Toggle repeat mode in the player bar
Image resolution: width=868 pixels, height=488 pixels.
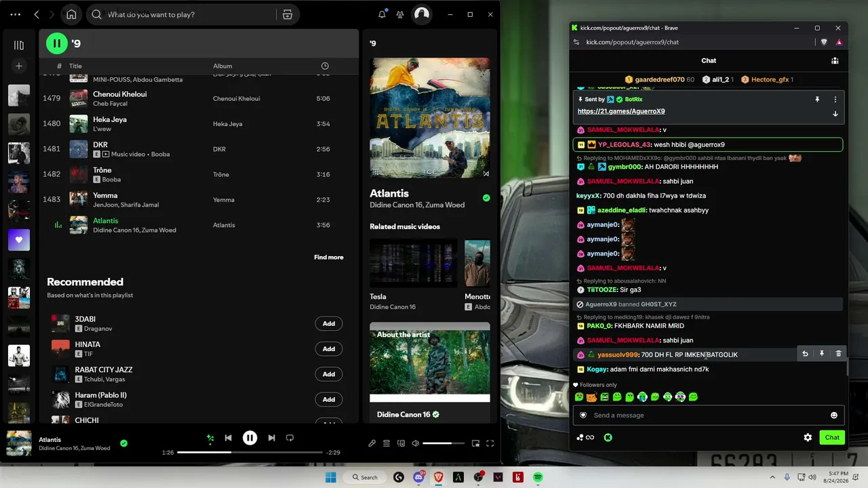(290, 438)
